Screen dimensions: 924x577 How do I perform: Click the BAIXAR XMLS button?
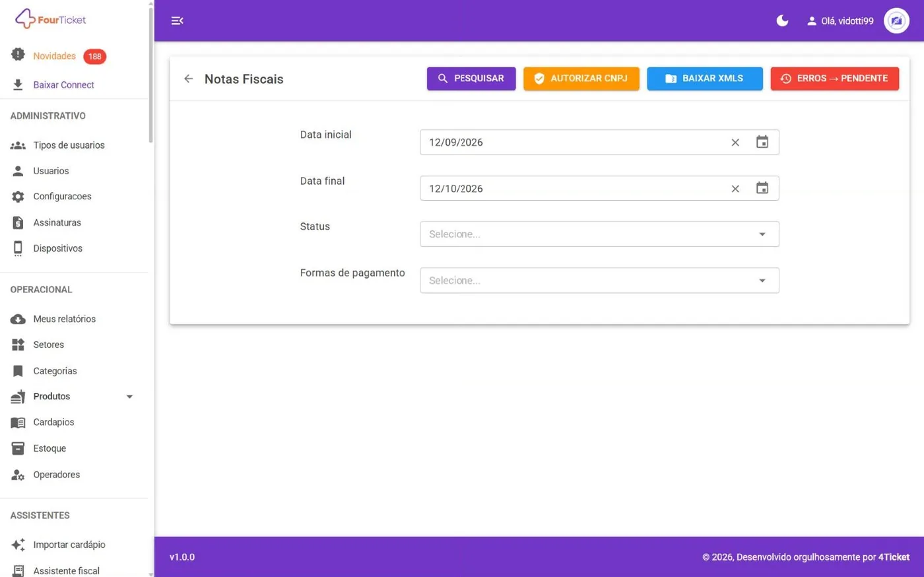[705, 79]
